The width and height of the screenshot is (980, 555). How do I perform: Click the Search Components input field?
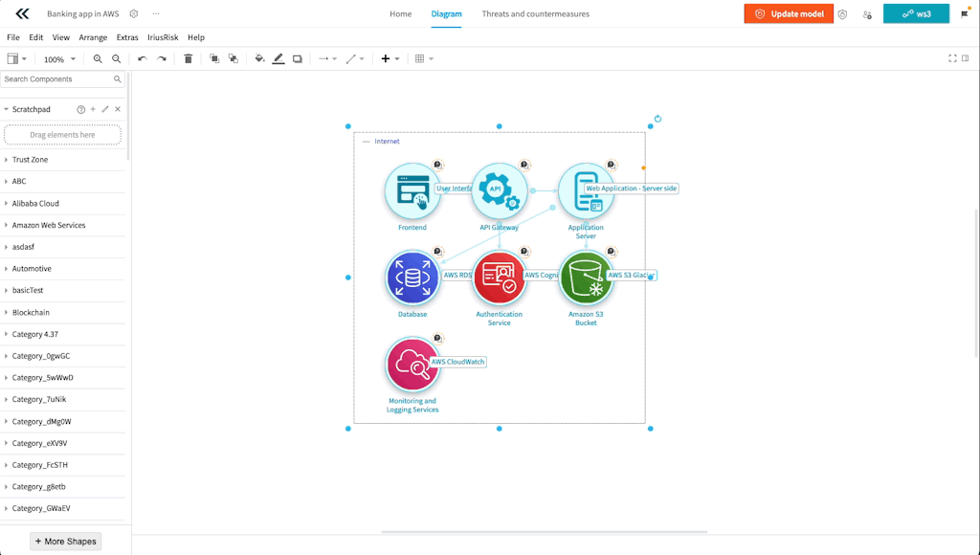(x=57, y=79)
